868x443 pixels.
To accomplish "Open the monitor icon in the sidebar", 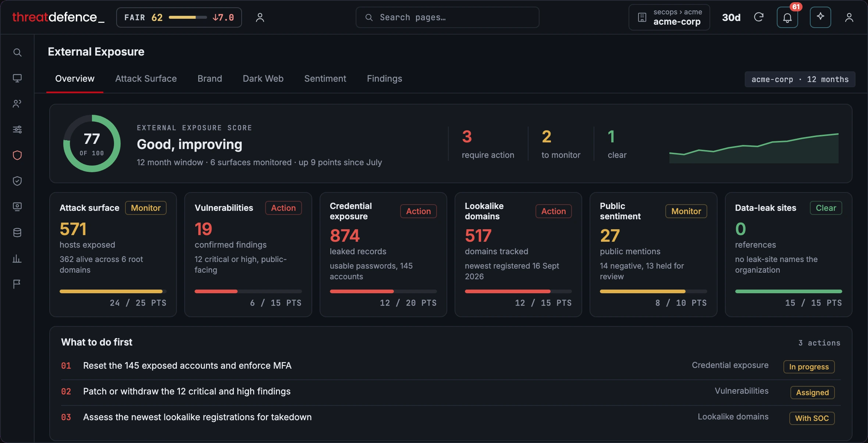I will [x=17, y=78].
